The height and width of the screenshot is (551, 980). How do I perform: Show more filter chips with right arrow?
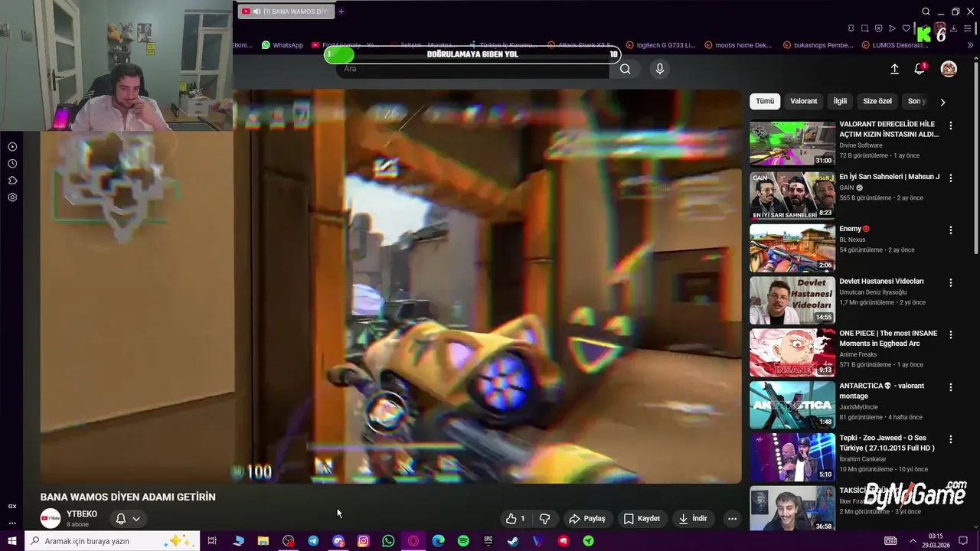click(942, 102)
